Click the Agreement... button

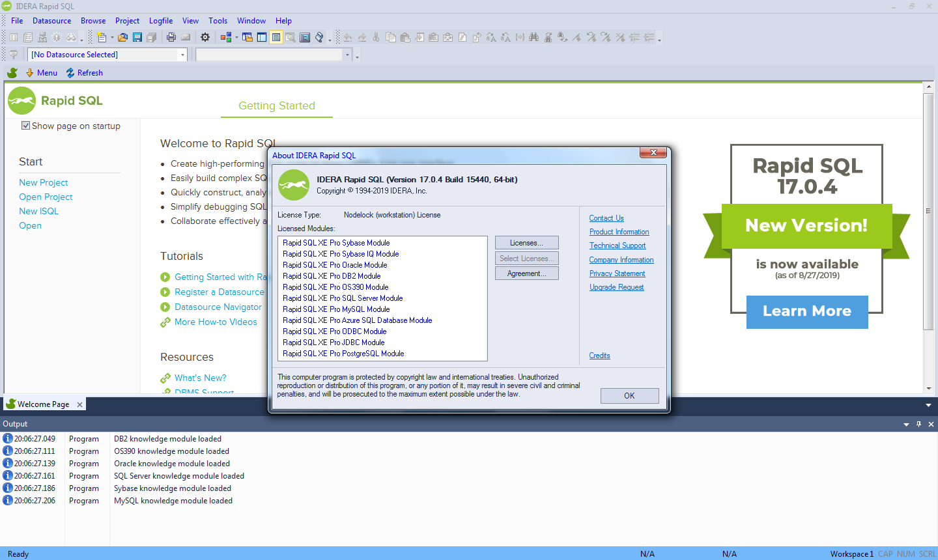pos(526,273)
